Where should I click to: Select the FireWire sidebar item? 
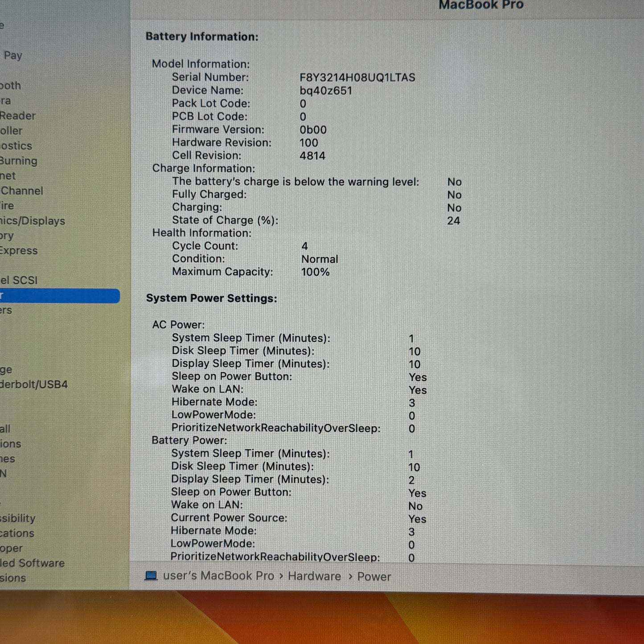tap(7, 205)
